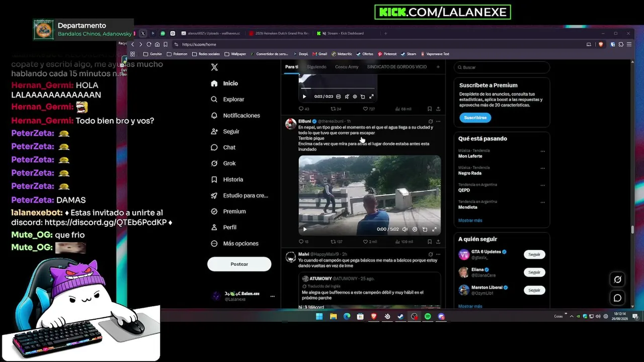
Task: Repost the post with 24 reposts
Action: (x=333, y=109)
